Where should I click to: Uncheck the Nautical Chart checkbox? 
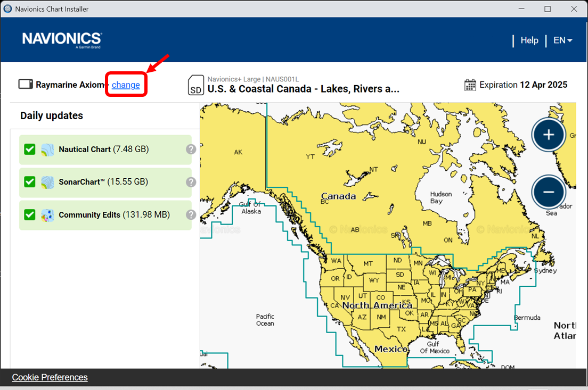coord(30,150)
